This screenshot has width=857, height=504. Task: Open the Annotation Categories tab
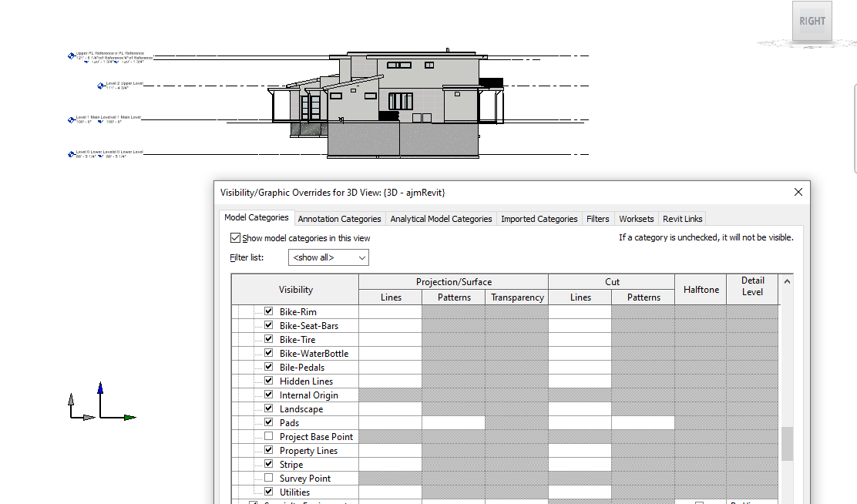(339, 219)
